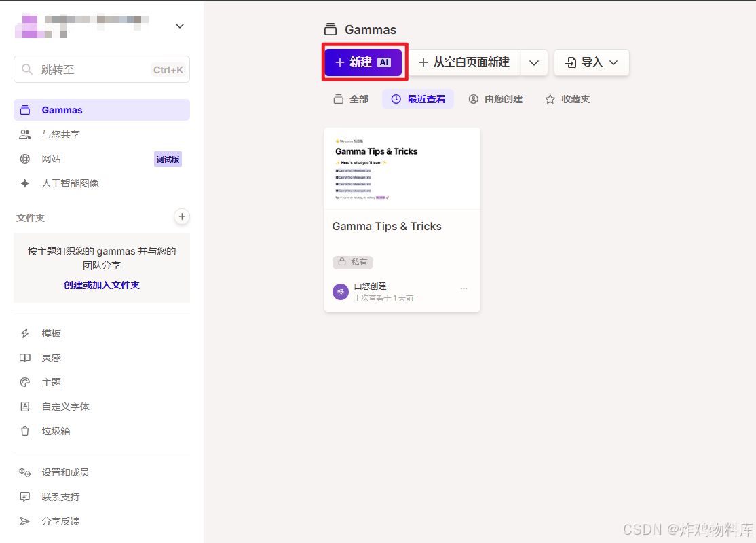The image size is (756, 543).
Task: Focus the 跳转至 search field
Action: pyautogui.click(x=102, y=69)
